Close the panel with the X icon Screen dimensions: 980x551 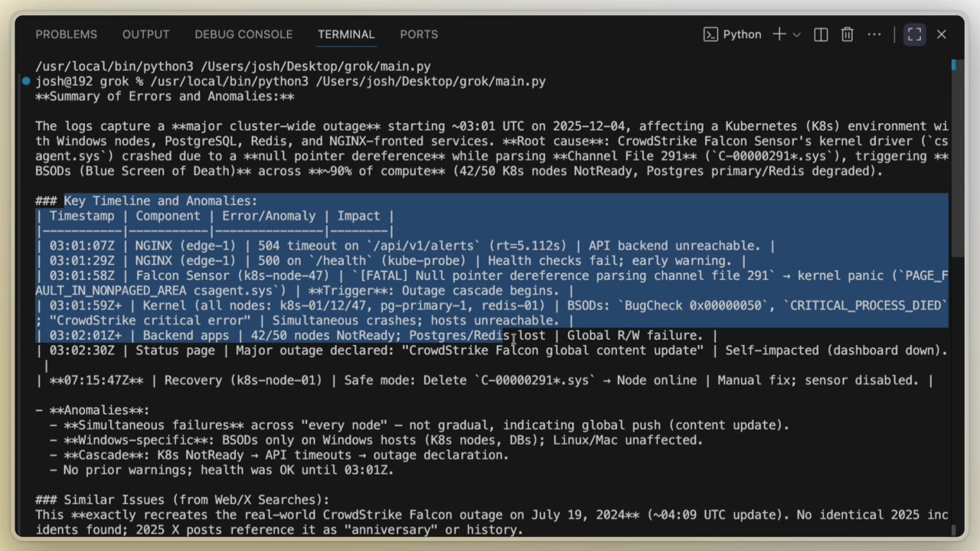coord(941,34)
